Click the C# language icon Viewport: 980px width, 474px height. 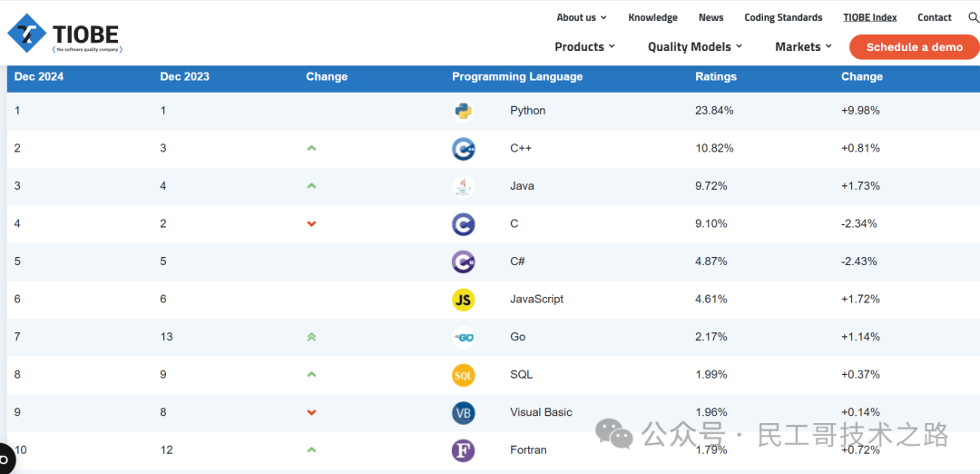pos(463,262)
